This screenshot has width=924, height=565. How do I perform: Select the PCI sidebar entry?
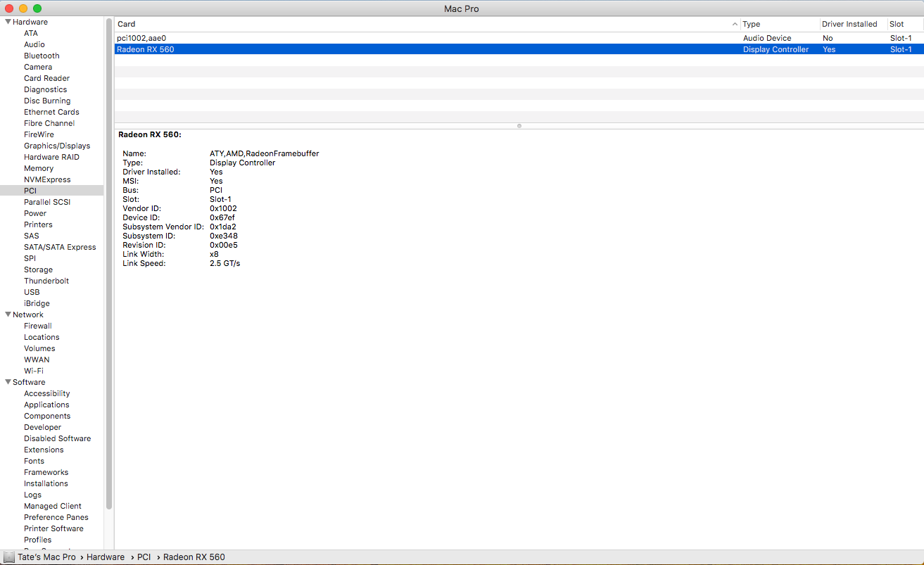point(52,191)
